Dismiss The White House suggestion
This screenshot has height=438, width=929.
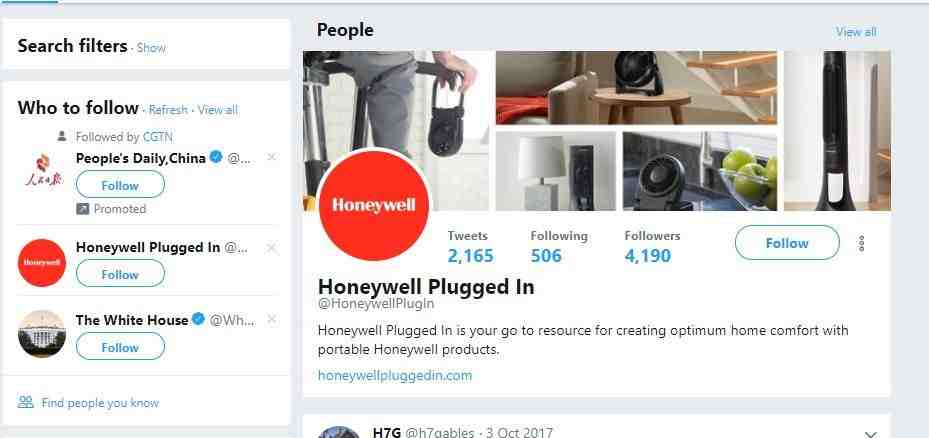coord(271,319)
